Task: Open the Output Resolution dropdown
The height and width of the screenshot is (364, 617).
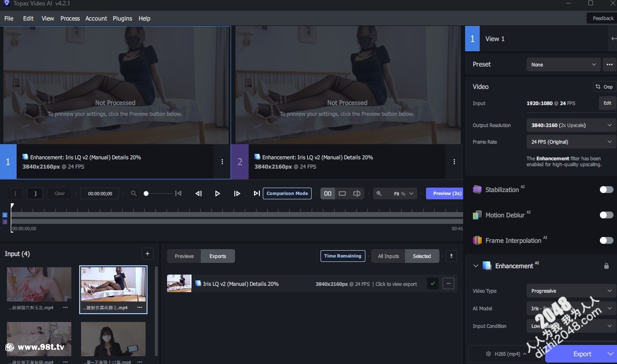Action: point(571,126)
